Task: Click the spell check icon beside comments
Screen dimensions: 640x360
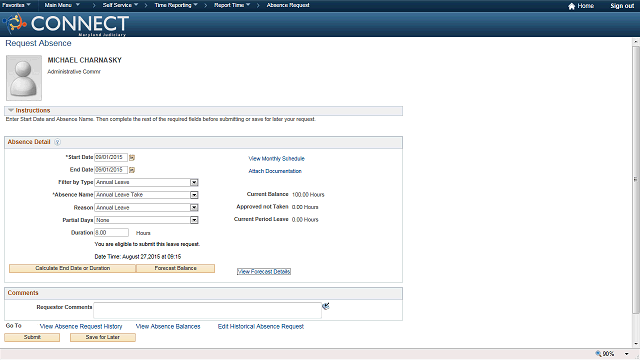Action: pos(325,306)
